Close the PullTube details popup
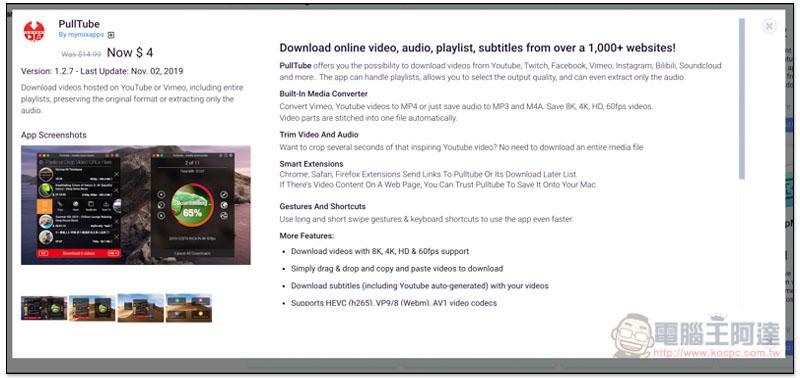This screenshot has height=378, width=800. coord(769,26)
